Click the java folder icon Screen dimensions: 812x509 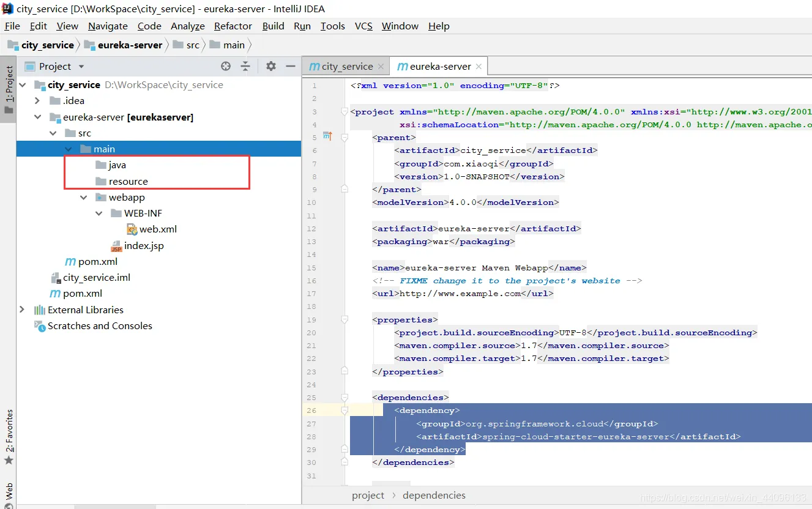101,165
